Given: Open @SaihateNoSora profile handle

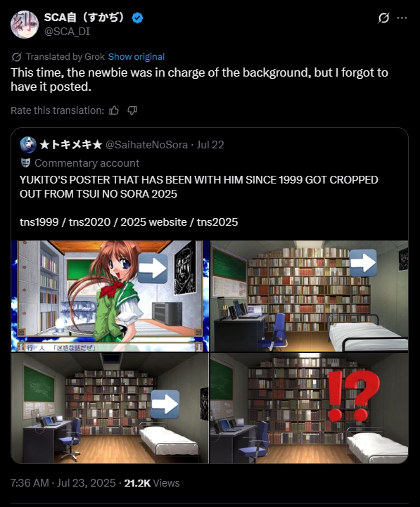Looking at the screenshot, I should click(146, 145).
